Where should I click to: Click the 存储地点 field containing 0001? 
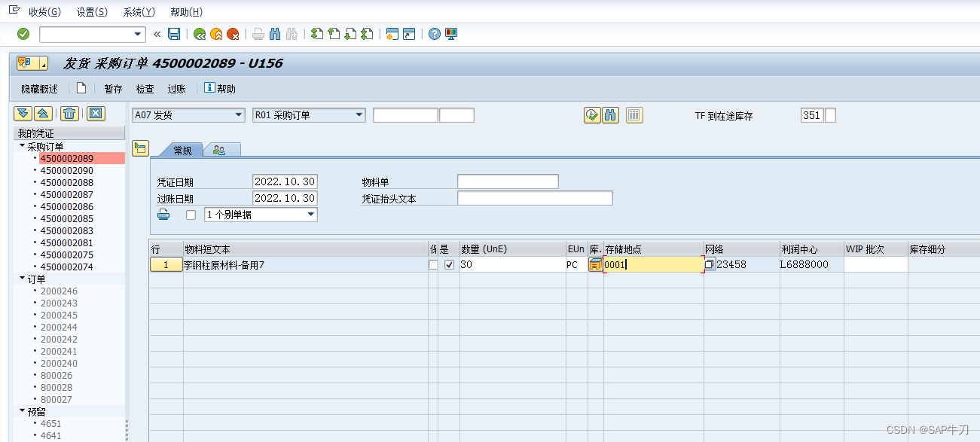(x=653, y=264)
